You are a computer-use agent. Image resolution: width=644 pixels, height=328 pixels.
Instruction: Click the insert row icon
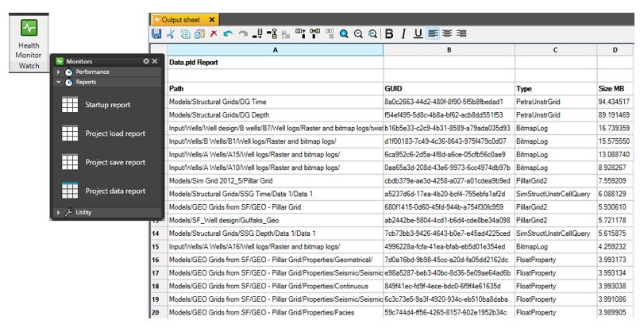(257, 33)
